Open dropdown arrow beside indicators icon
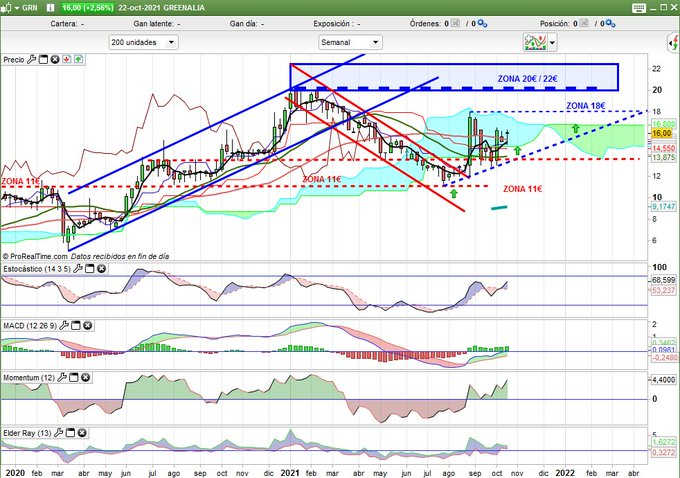The width and height of the screenshot is (680, 478). click(552, 43)
